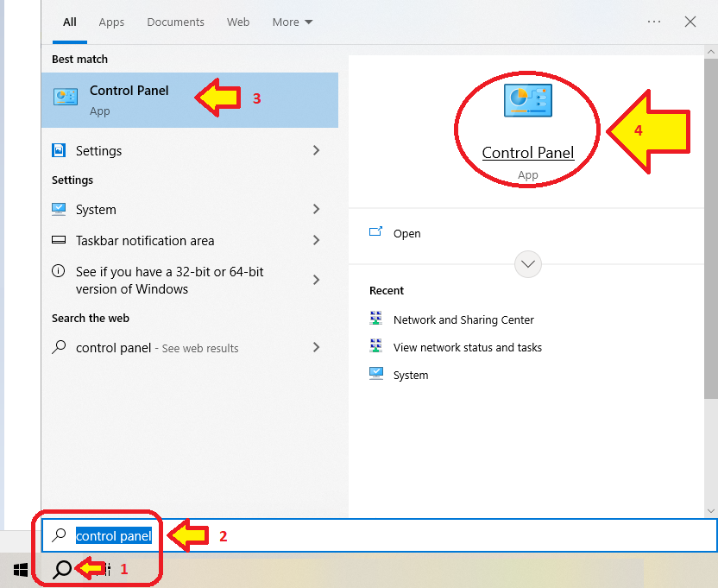Click the Taskbar notification area icon
718x588 pixels.
click(59, 240)
